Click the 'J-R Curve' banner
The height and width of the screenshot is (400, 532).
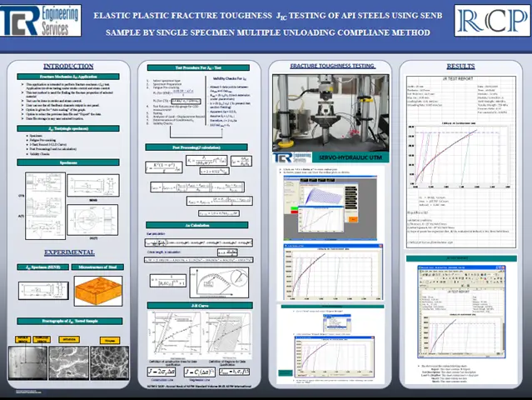[x=200, y=306]
